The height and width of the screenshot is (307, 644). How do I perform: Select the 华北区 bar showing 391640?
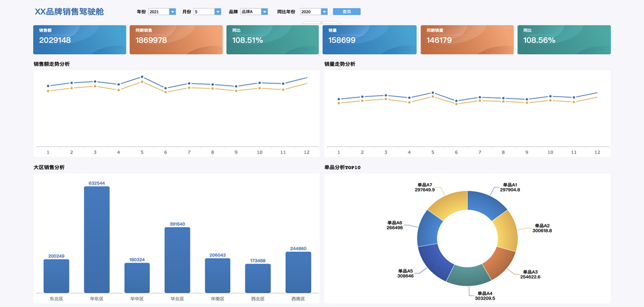click(x=177, y=260)
